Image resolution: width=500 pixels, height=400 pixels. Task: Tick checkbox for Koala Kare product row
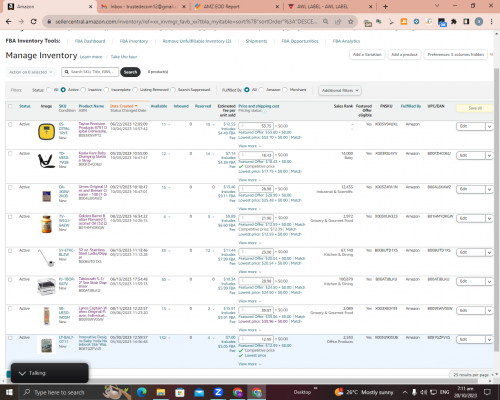point(10,154)
